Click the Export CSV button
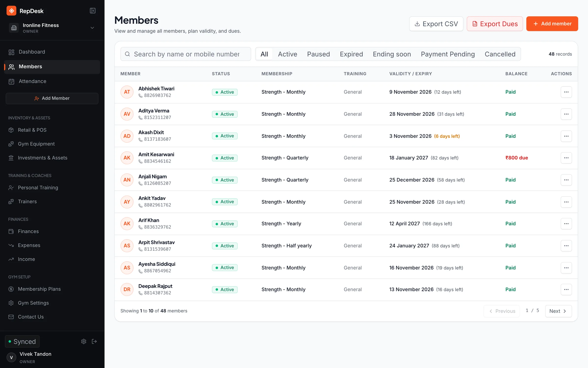The height and width of the screenshot is (368, 588). pyautogui.click(x=436, y=24)
